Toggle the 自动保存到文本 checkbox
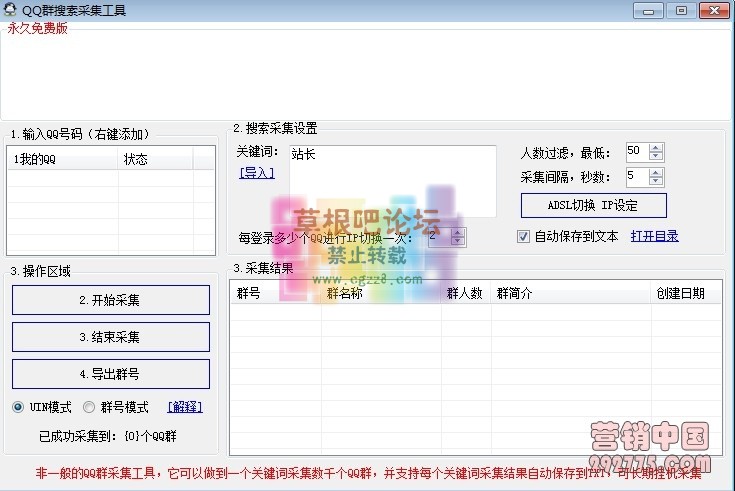Image resolution: width=735 pixels, height=491 pixels. pos(523,236)
